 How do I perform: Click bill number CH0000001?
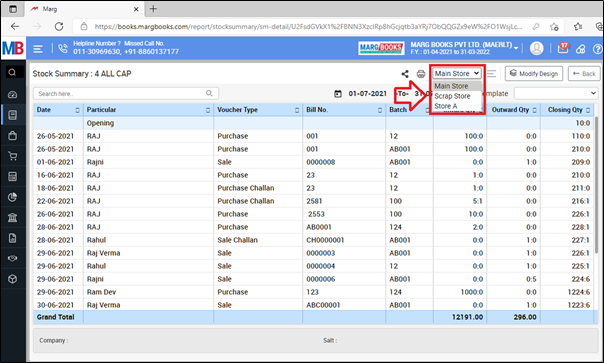click(325, 240)
